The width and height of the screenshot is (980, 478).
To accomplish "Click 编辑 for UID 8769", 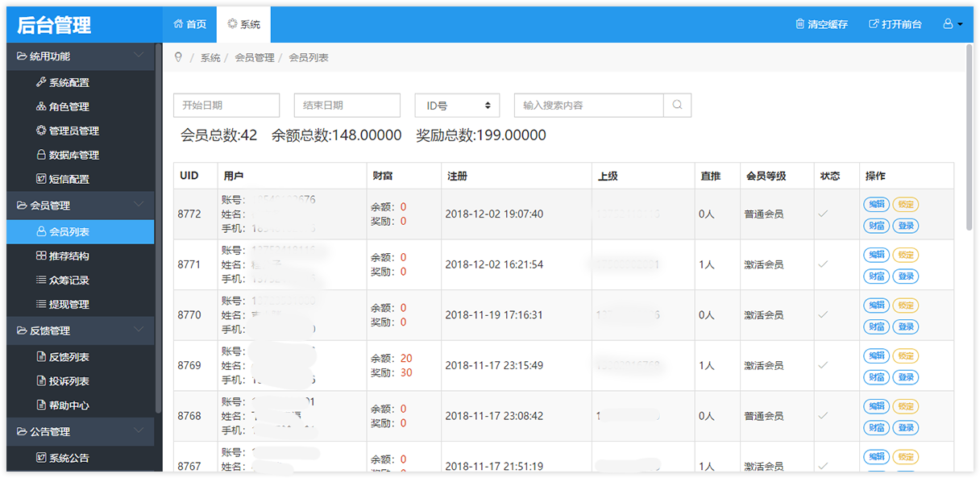I will coord(876,355).
